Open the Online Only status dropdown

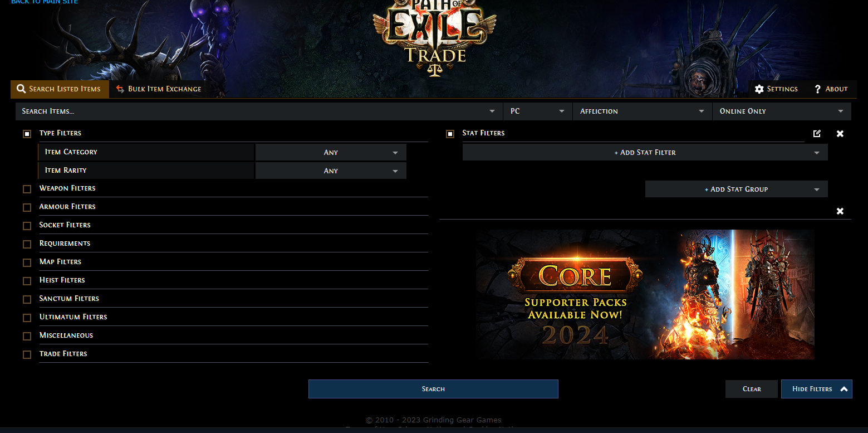click(x=782, y=111)
